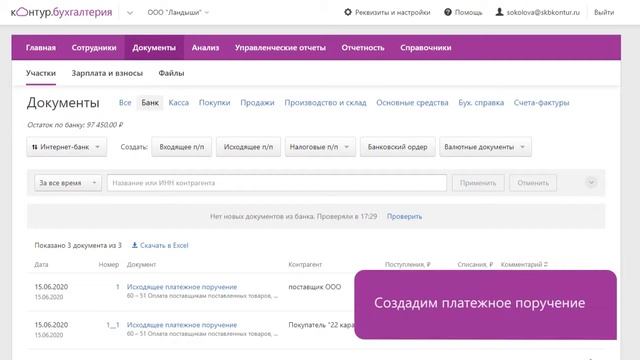Click the Скачать в Excel link
This screenshot has height=360, width=640.
(x=164, y=245)
